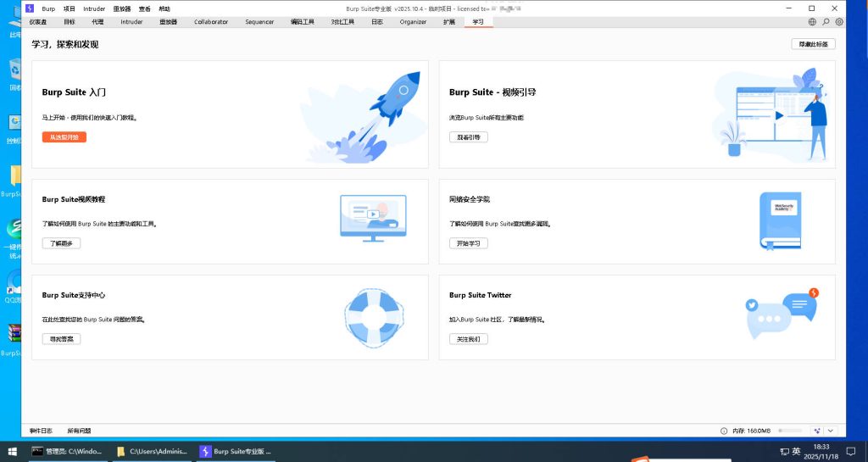This screenshot has height=462, width=868.
Task: Click the globe icon in the top-right toolbar
Action: [812, 22]
